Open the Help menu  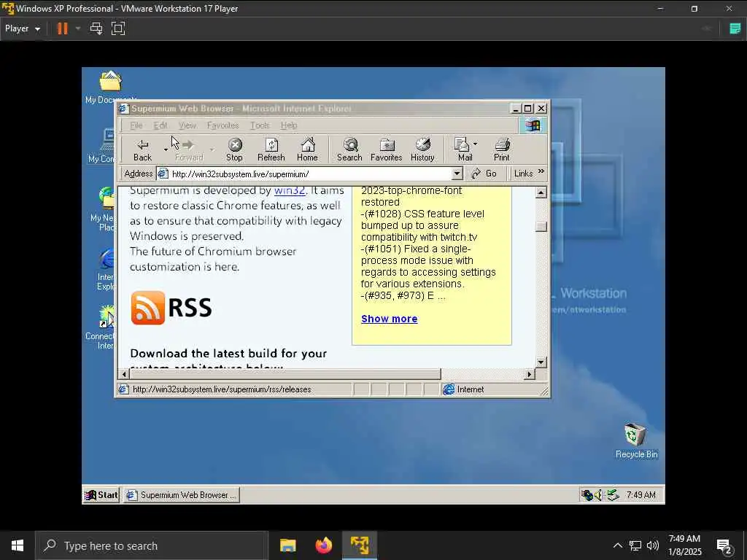pos(289,125)
